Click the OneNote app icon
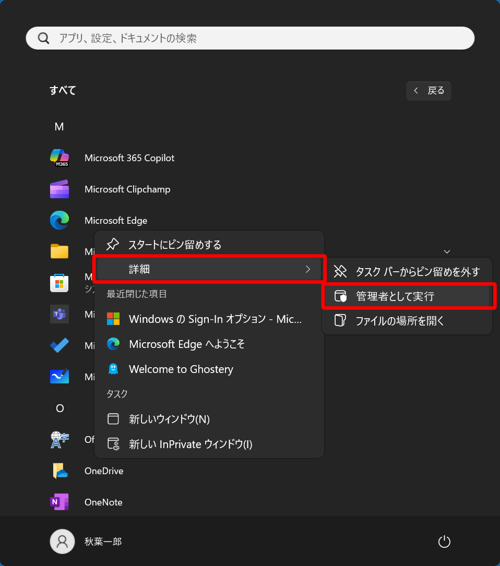 point(60,502)
